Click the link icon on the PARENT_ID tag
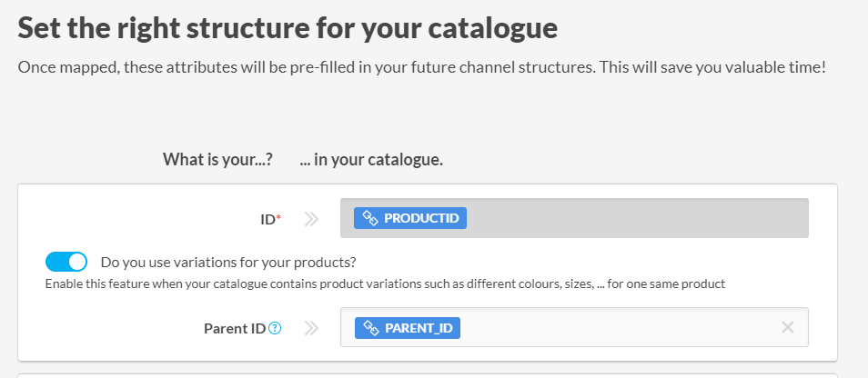 369,327
